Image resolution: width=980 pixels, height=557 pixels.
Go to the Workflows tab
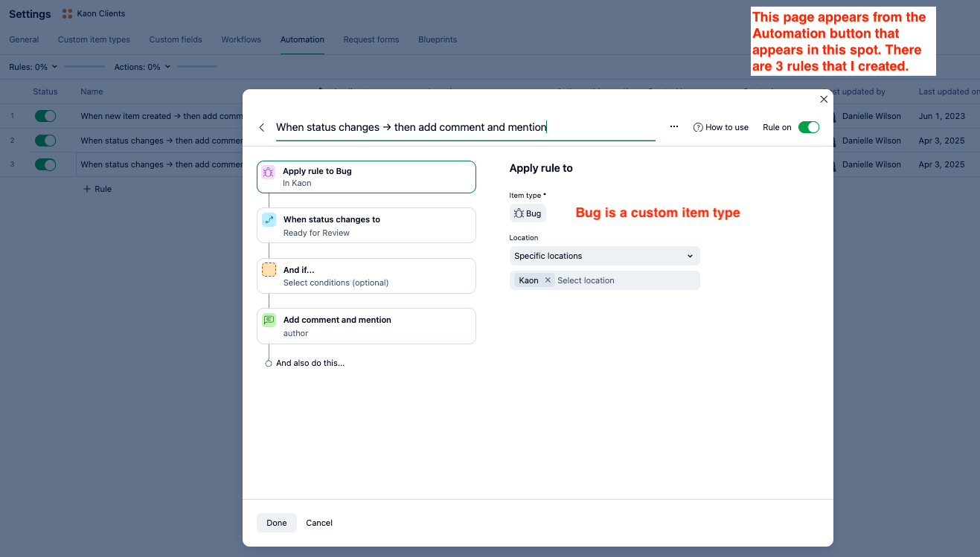tap(241, 39)
